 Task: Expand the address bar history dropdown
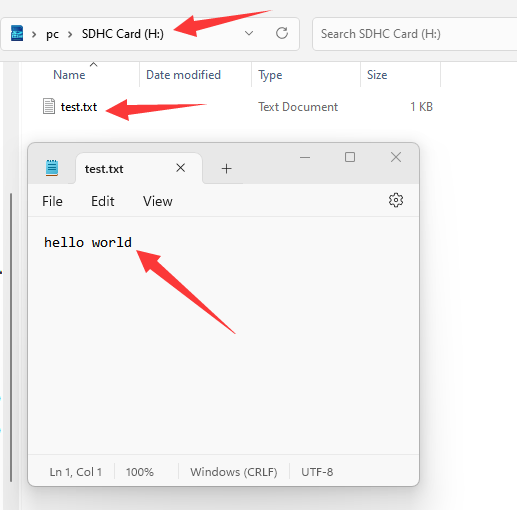tap(249, 33)
